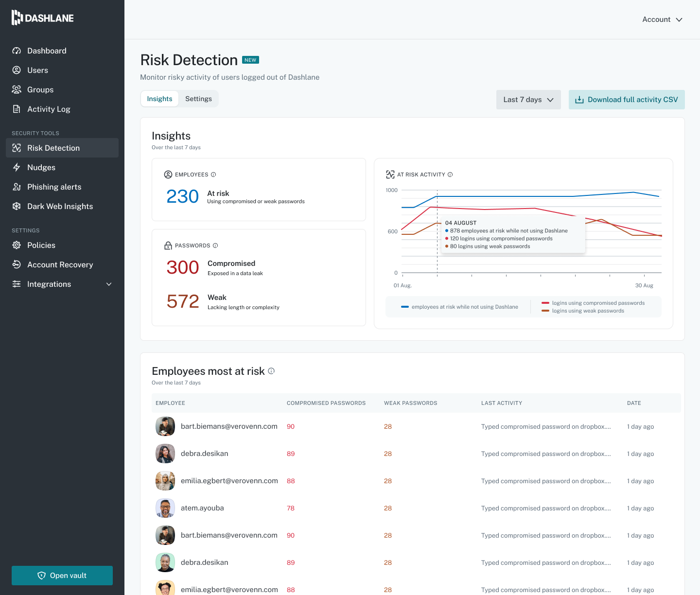Viewport: 700px width, 595px height.
Task: Click info icon beside Employees most at risk
Action: [271, 371]
